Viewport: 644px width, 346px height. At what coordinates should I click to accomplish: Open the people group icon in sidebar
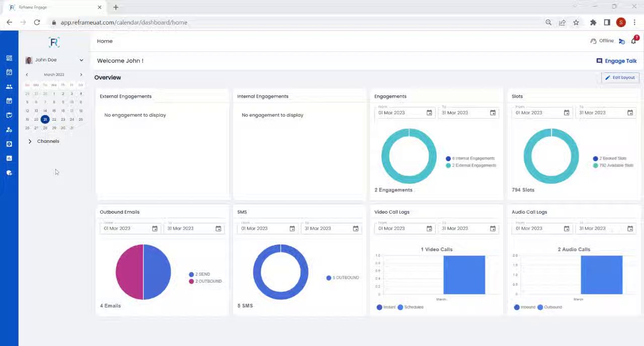(x=9, y=86)
